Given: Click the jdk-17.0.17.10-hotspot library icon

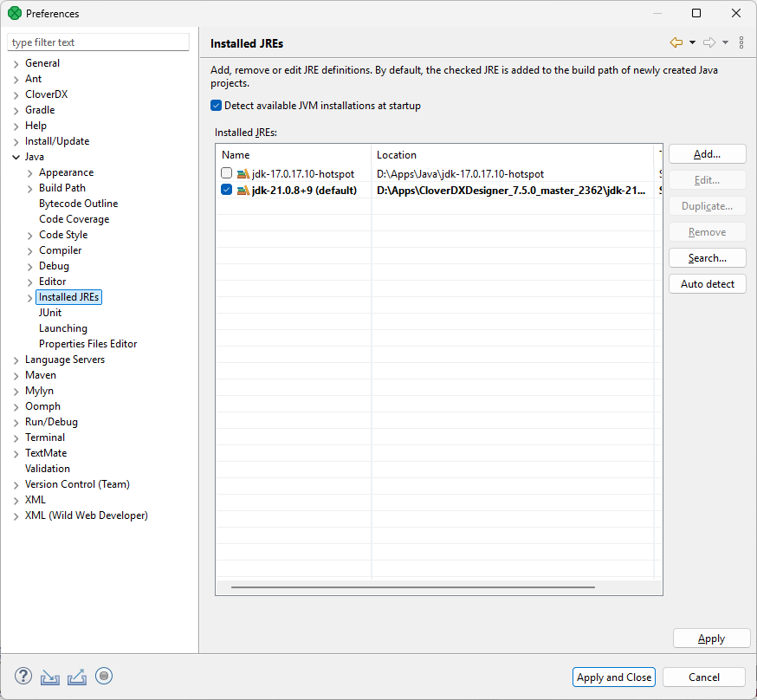Looking at the screenshot, I should 243,174.
